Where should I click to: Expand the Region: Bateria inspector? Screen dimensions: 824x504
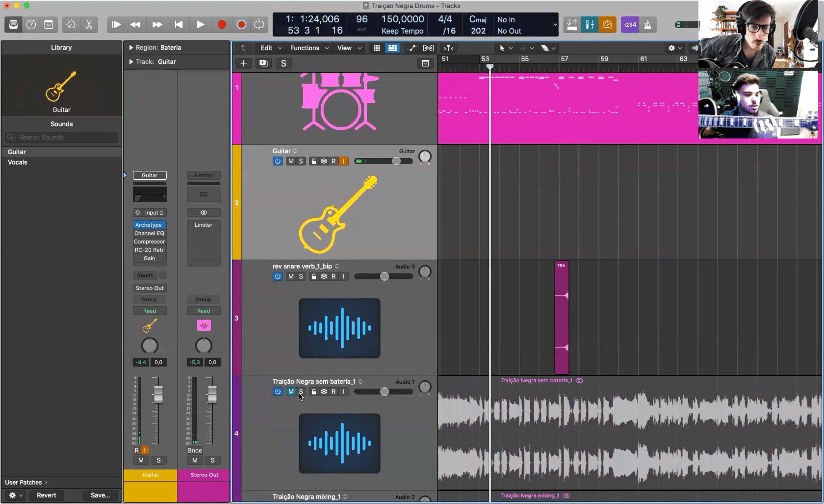(x=131, y=48)
